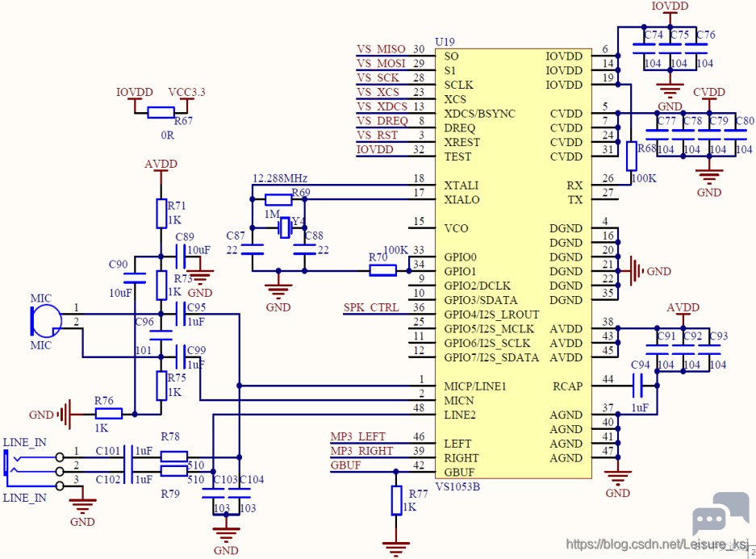Select crystal oscillator Y4 symbol

[x=286, y=227]
